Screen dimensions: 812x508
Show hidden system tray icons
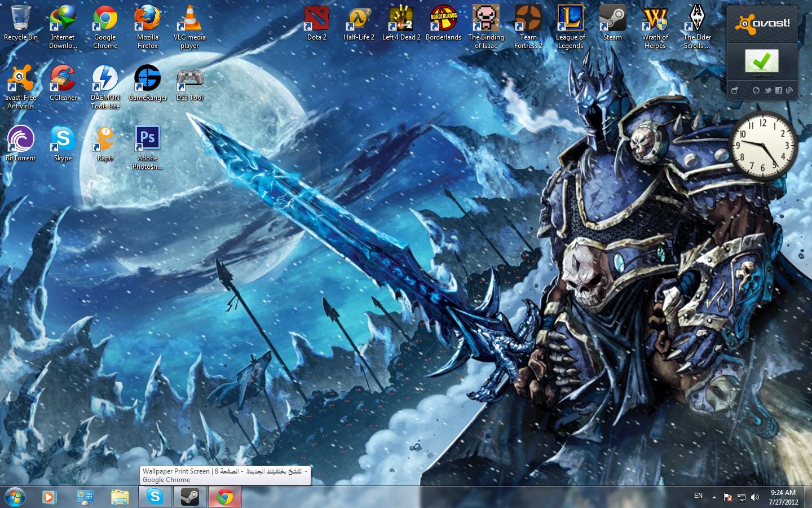click(714, 497)
